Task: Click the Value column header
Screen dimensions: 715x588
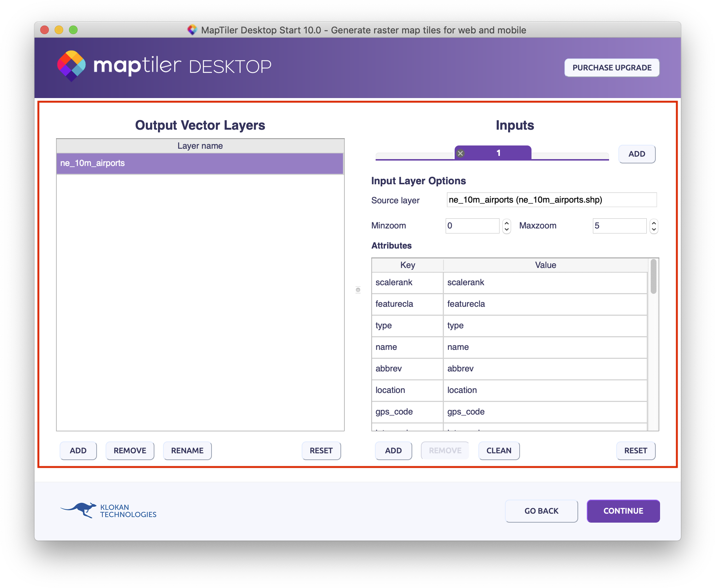Action: tap(545, 265)
